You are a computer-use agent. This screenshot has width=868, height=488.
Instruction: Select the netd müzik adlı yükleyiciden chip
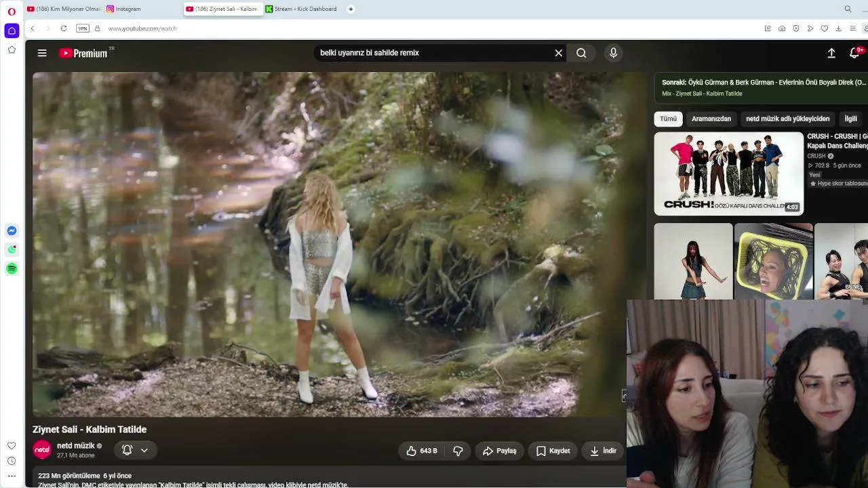(x=787, y=119)
